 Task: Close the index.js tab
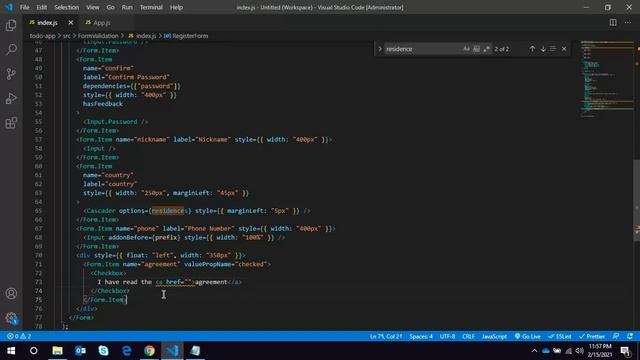(x=71, y=23)
